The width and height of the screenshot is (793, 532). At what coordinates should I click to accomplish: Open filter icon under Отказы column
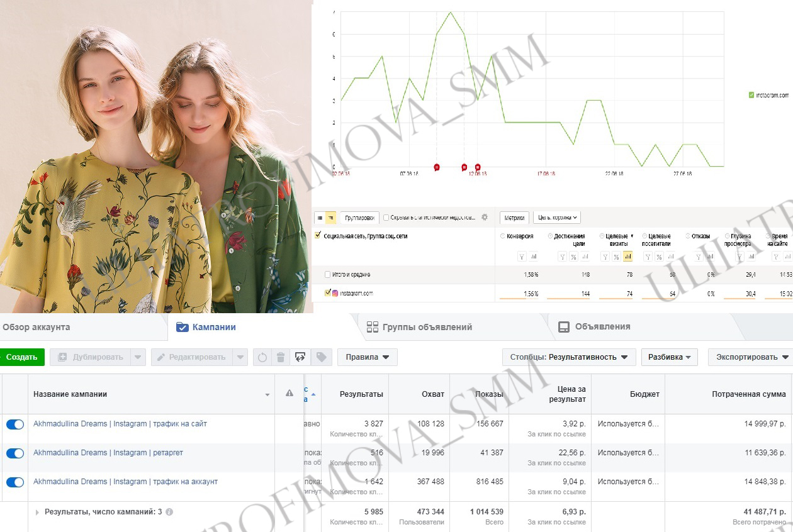(x=699, y=257)
